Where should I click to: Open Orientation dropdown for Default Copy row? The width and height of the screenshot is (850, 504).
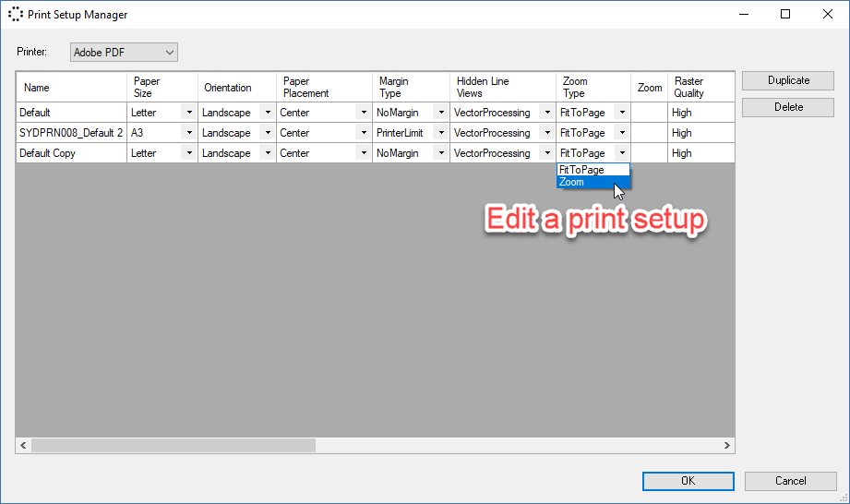point(268,153)
